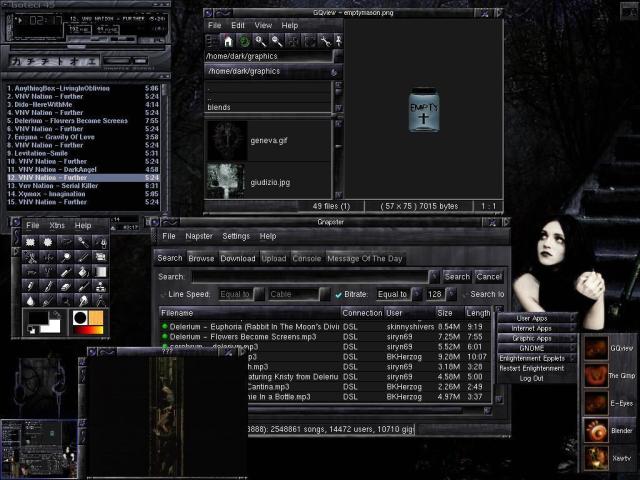
Task: Open the Napster menu in Gnapster
Action: tap(199, 236)
